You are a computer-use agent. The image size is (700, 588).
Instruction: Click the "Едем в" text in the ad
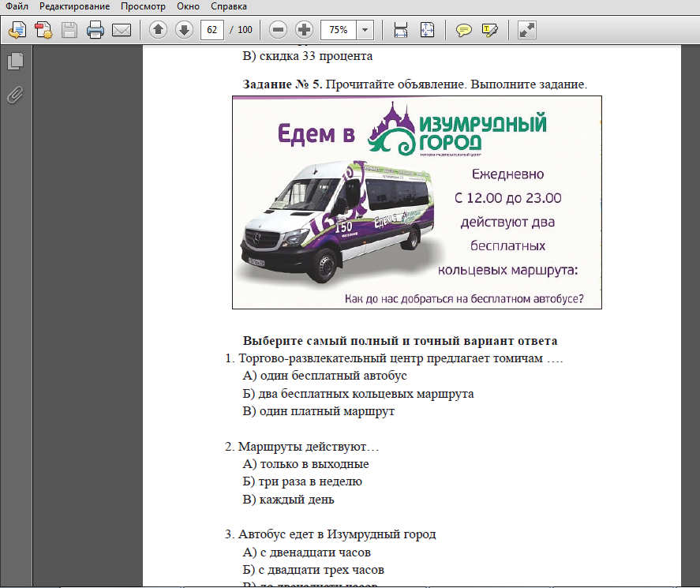[316, 133]
